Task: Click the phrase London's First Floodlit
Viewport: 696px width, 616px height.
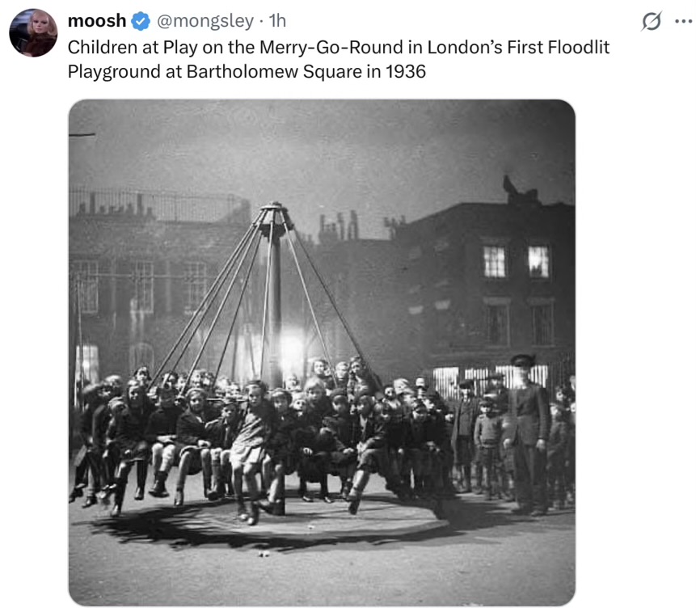Action: pos(518,47)
